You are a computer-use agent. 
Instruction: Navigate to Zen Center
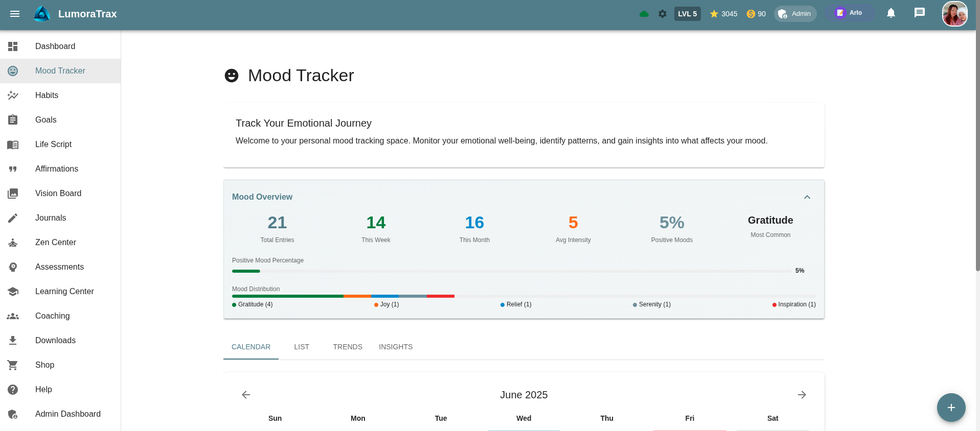[x=60, y=243]
